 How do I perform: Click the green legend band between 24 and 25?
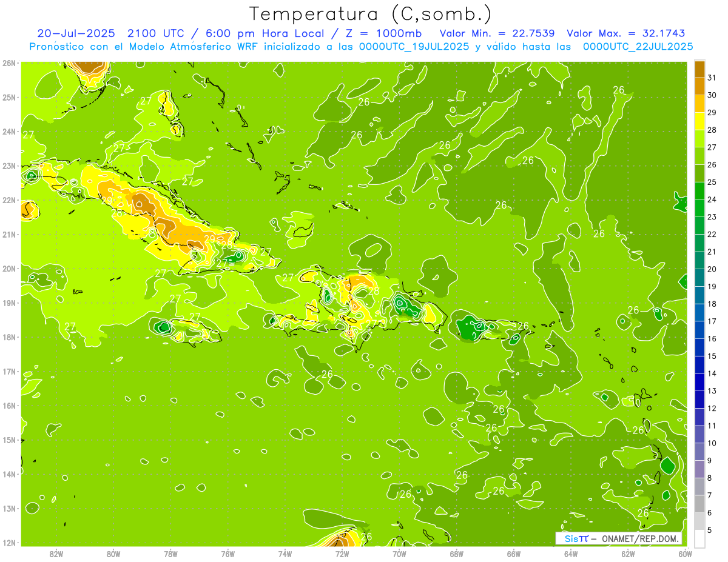pos(699,190)
